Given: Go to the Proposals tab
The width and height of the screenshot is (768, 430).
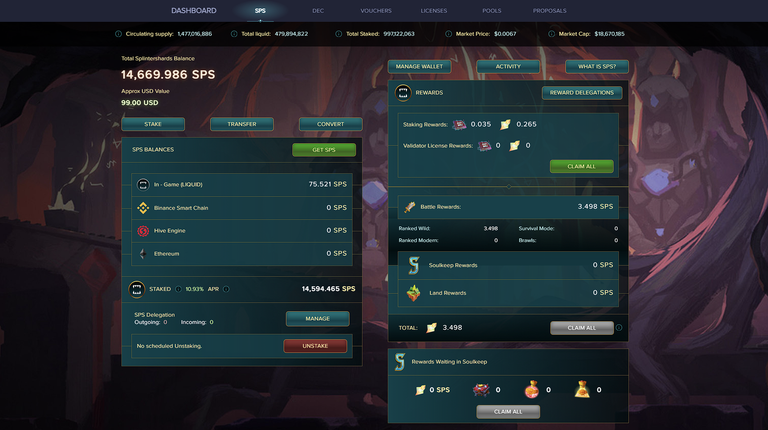Looking at the screenshot, I should click(550, 11).
